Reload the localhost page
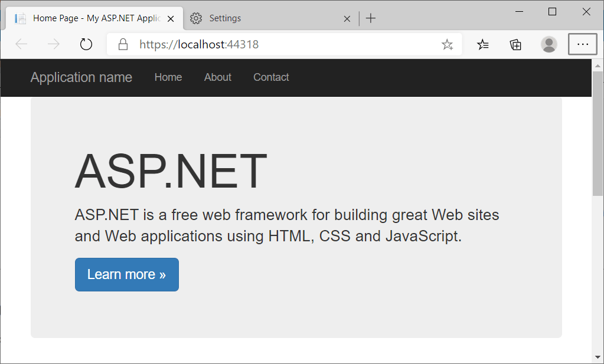 [86, 44]
